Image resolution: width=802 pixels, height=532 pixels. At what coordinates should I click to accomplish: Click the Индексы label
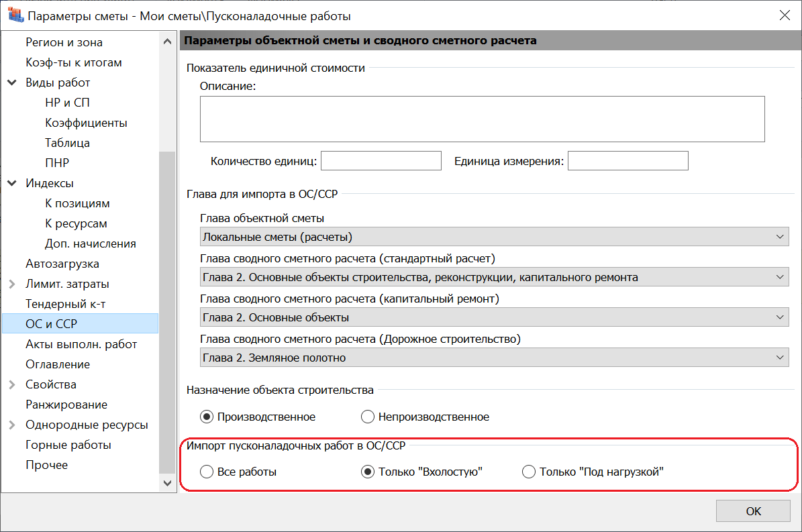50,183
